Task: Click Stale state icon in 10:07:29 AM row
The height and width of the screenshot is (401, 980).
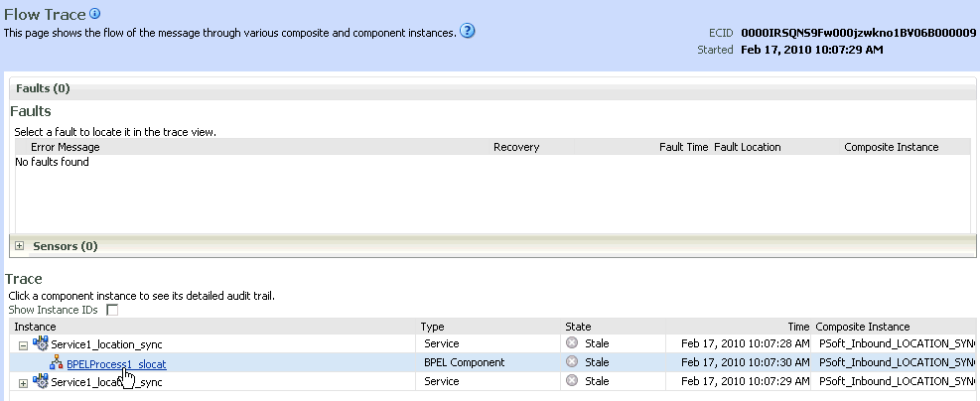Action: [571, 380]
